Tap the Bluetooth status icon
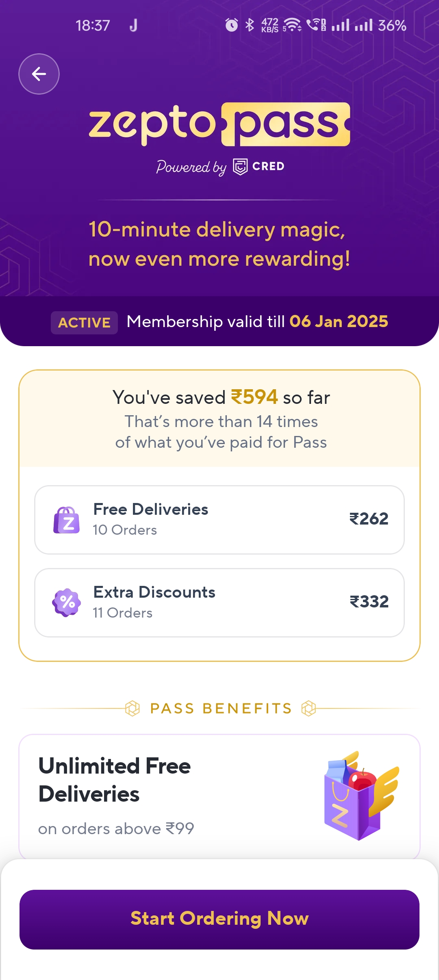439x980 pixels. (x=250, y=25)
